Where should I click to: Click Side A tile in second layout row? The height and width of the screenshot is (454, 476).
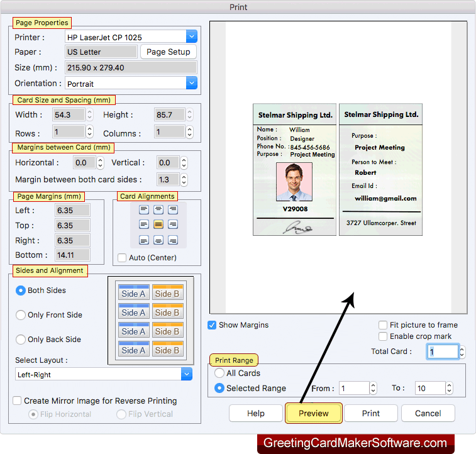click(133, 311)
